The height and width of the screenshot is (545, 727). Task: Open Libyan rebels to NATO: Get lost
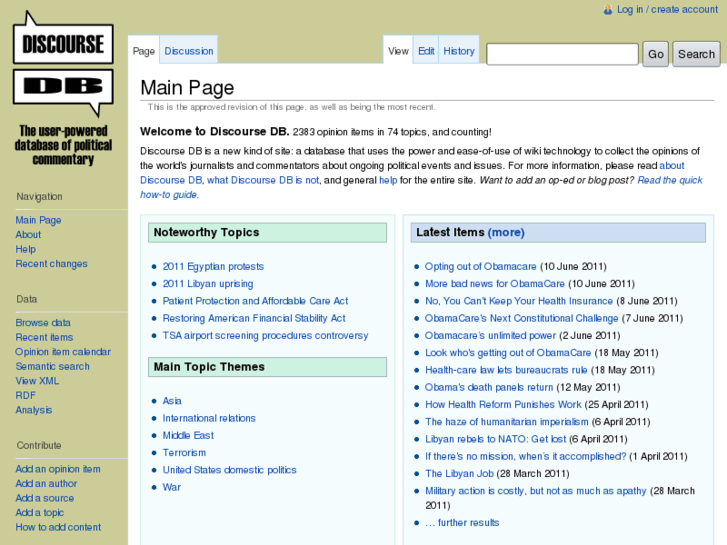click(x=496, y=439)
